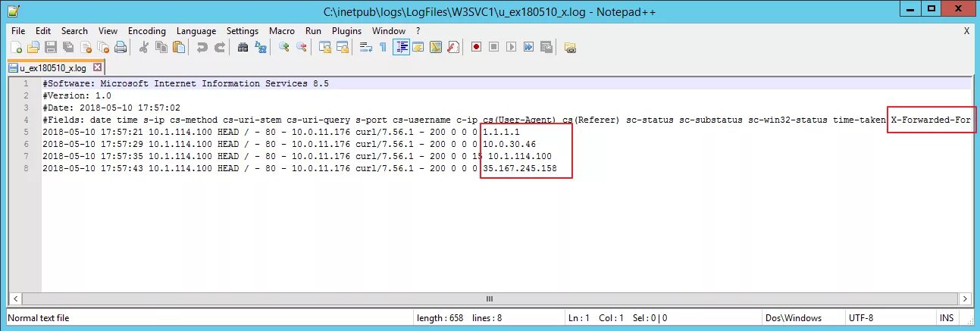Open the Run menu
The width and height of the screenshot is (980, 331).
click(313, 31)
